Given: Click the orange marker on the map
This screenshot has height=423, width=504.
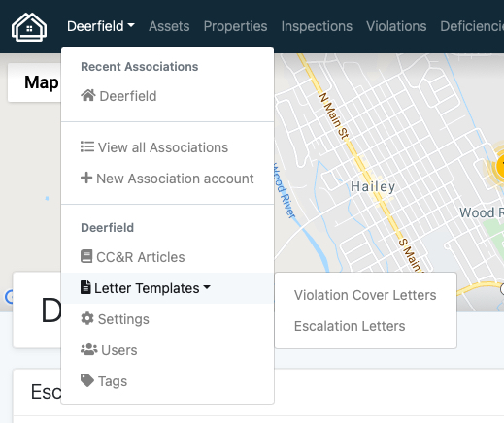Looking at the screenshot, I should 500,167.
